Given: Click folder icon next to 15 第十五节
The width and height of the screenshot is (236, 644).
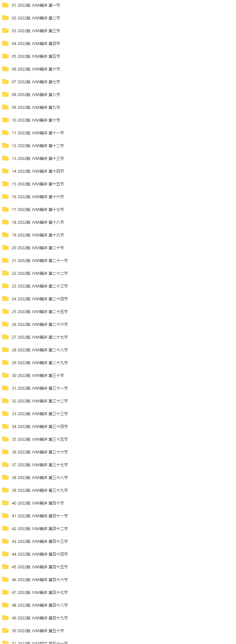Looking at the screenshot, I should (5, 184).
